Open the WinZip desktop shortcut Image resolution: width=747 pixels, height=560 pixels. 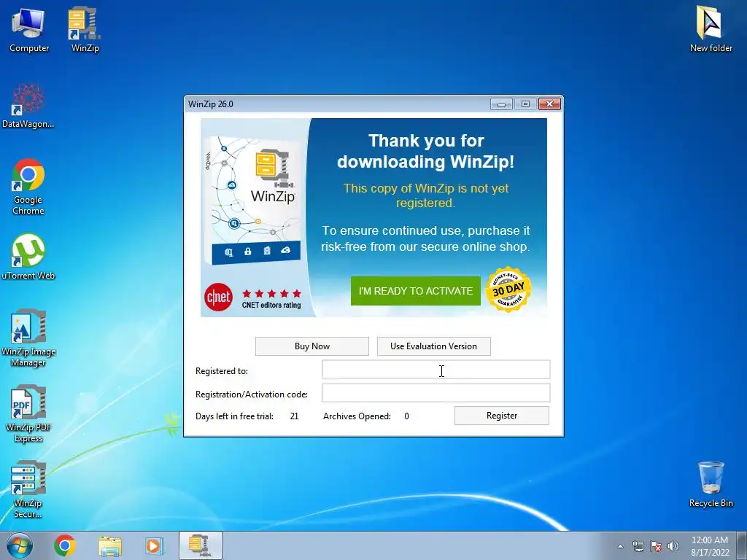(x=85, y=29)
